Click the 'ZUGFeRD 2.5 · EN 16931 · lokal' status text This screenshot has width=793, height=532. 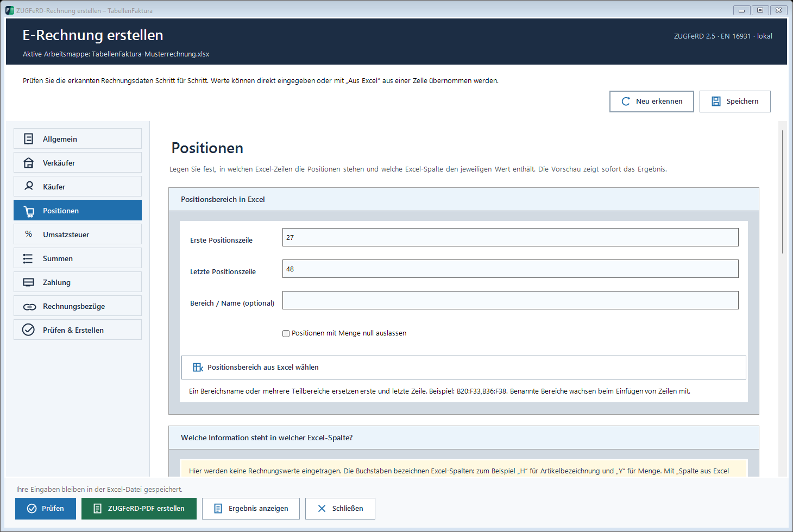(x=723, y=36)
